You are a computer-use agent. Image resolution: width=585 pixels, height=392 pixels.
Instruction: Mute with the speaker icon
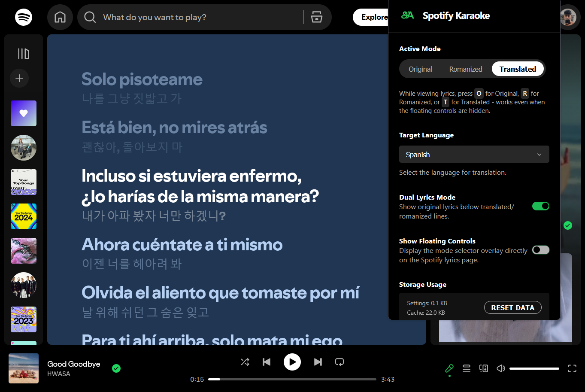(501, 368)
